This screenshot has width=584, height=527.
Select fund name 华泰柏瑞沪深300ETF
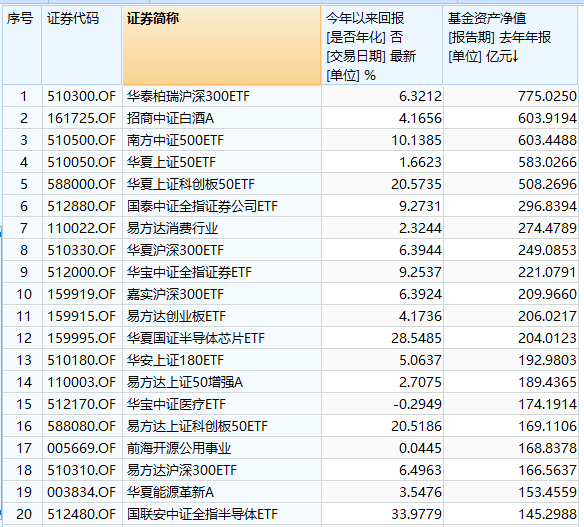[x=188, y=96]
